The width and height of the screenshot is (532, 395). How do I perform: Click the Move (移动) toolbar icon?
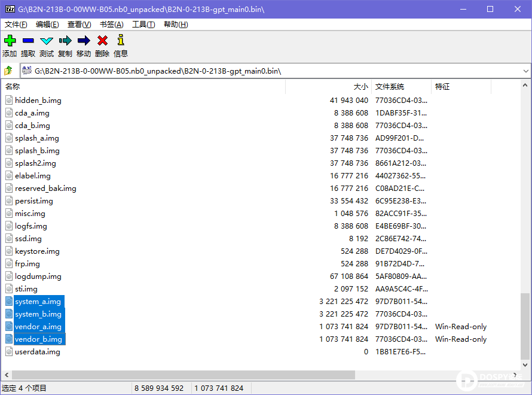click(84, 41)
